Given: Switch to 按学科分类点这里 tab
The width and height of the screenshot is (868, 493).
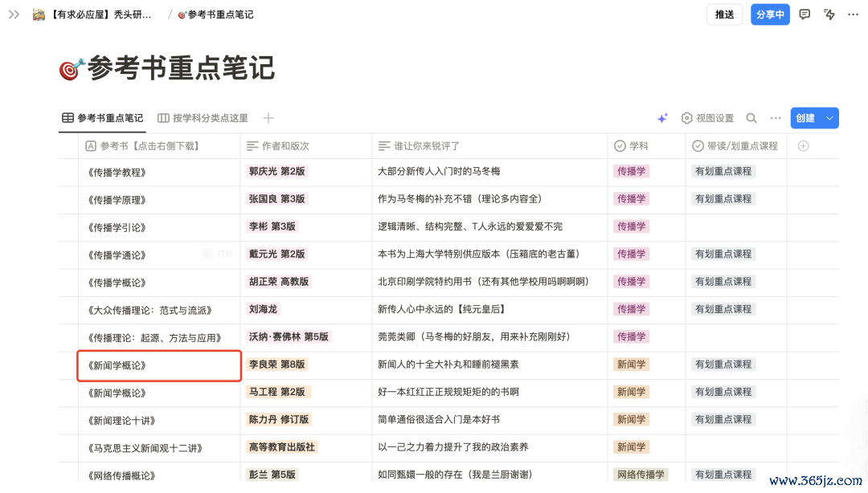Looking at the screenshot, I should click(203, 118).
